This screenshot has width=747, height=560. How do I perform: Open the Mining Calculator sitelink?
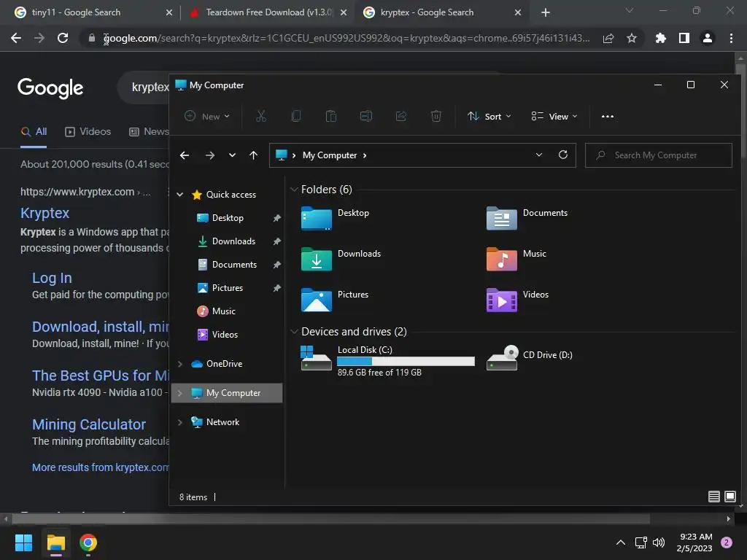89,424
